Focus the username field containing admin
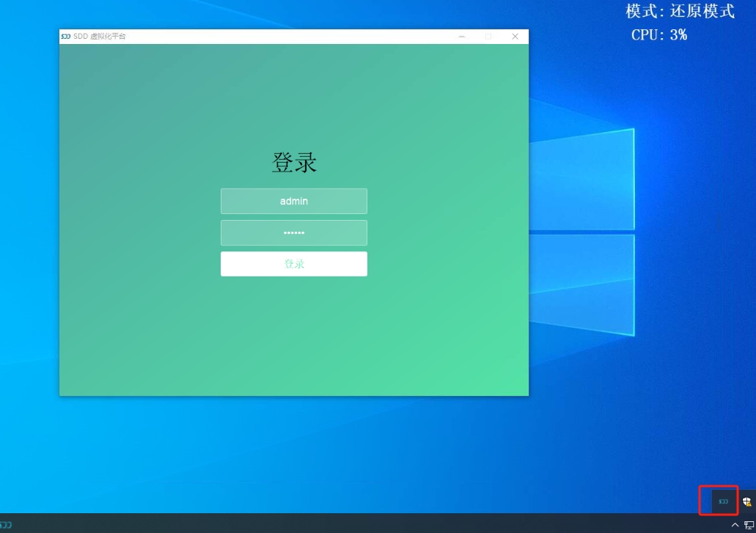Image resolution: width=756 pixels, height=533 pixels. [x=293, y=201]
